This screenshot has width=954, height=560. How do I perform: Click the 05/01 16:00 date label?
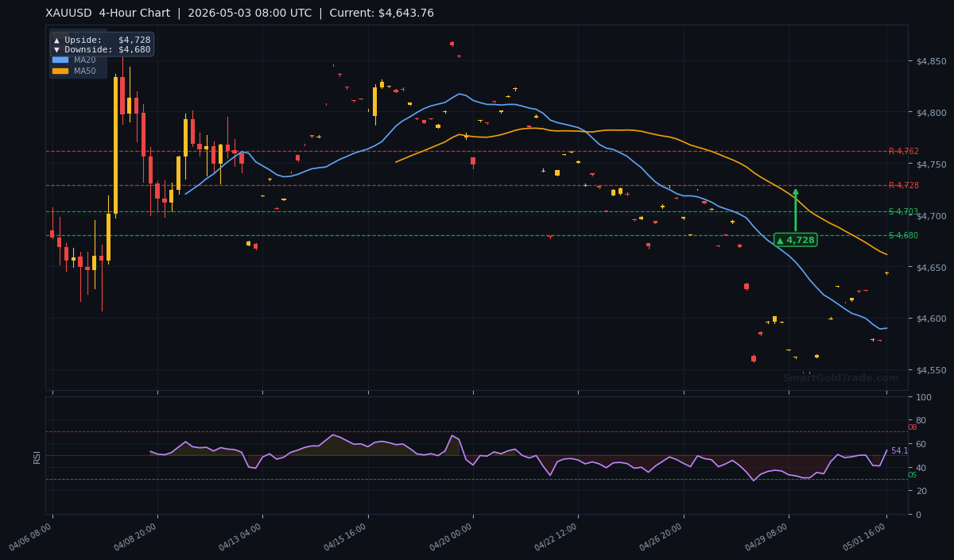[x=865, y=537]
